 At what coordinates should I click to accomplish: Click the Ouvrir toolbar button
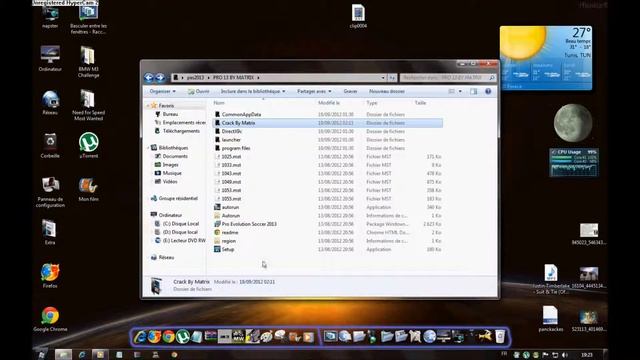[198, 91]
